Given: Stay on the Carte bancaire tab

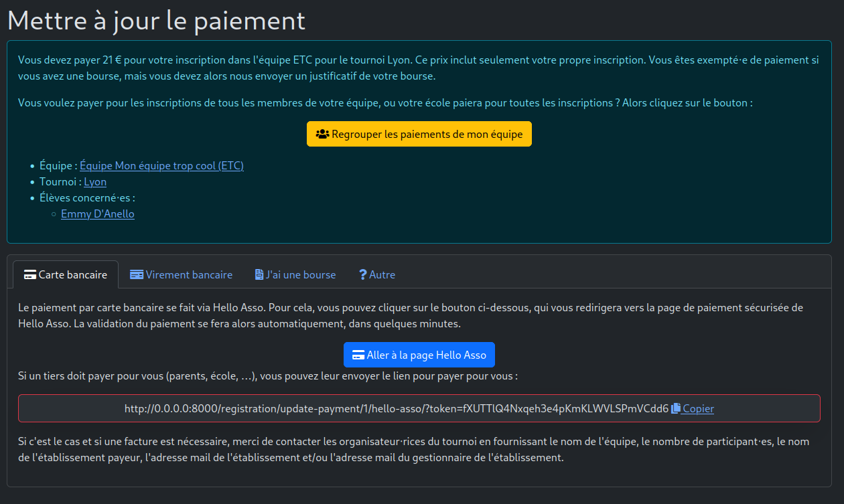Looking at the screenshot, I should (x=65, y=274).
